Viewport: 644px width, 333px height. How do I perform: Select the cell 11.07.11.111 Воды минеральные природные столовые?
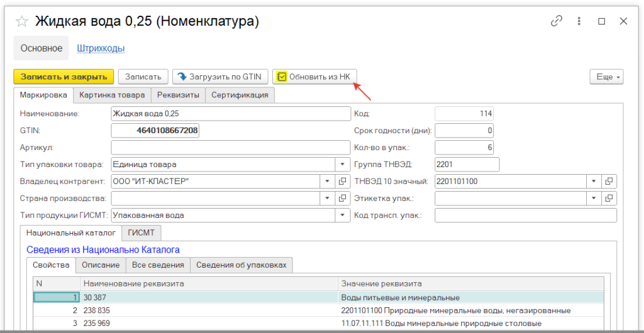[x=471, y=324]
